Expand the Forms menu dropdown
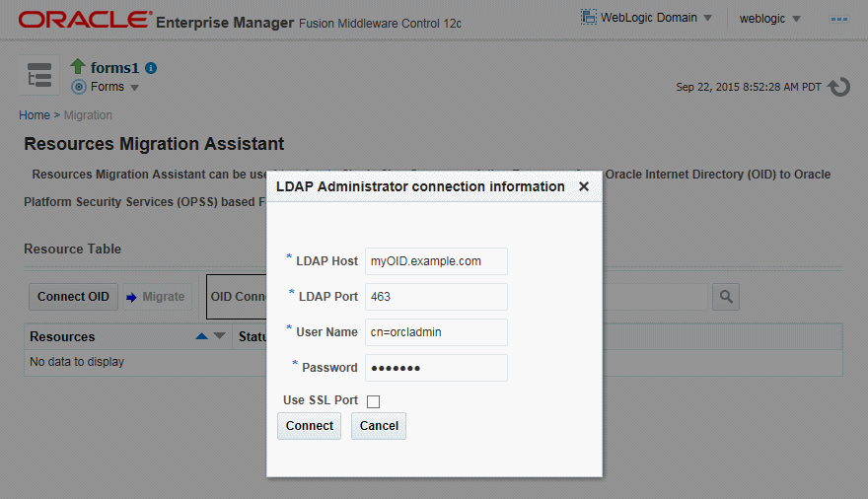Screen dimensions: 868x499 click(134, 88)
